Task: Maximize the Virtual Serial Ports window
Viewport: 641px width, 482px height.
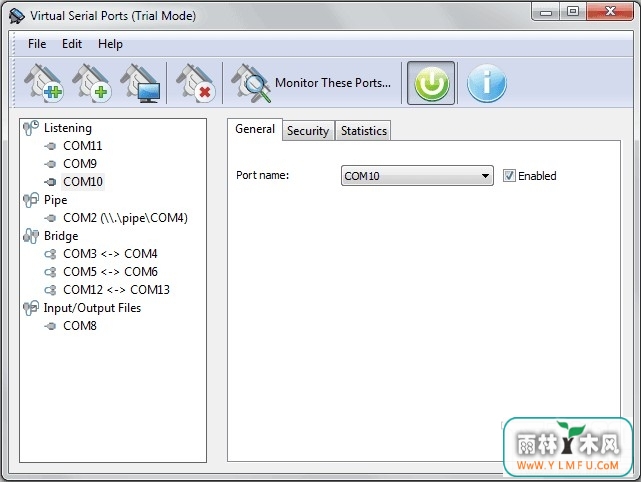Action: pos(573,11)
